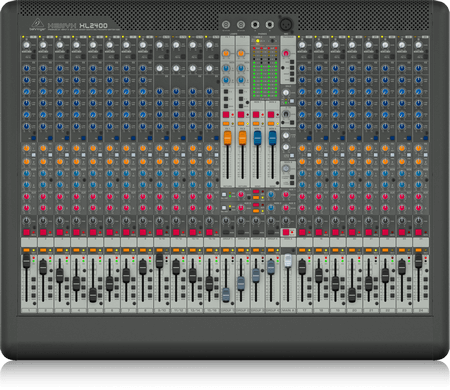Click the leftmost Speakon output connector
The image size is (450, 390).
coord(226,25)
